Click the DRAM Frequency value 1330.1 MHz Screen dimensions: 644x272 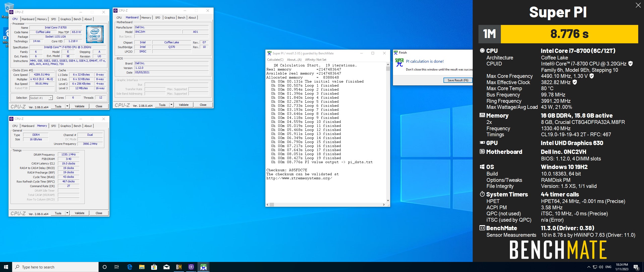[68, 154]
